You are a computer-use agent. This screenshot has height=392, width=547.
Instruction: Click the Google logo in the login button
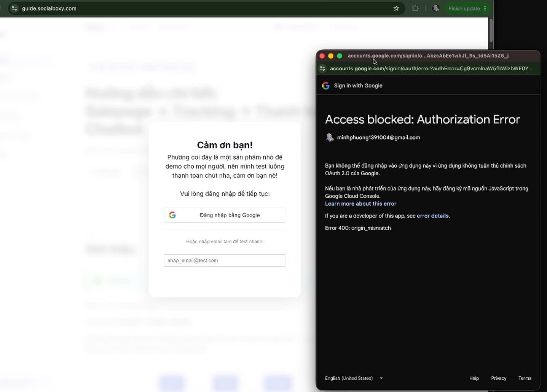coord(172,215)
